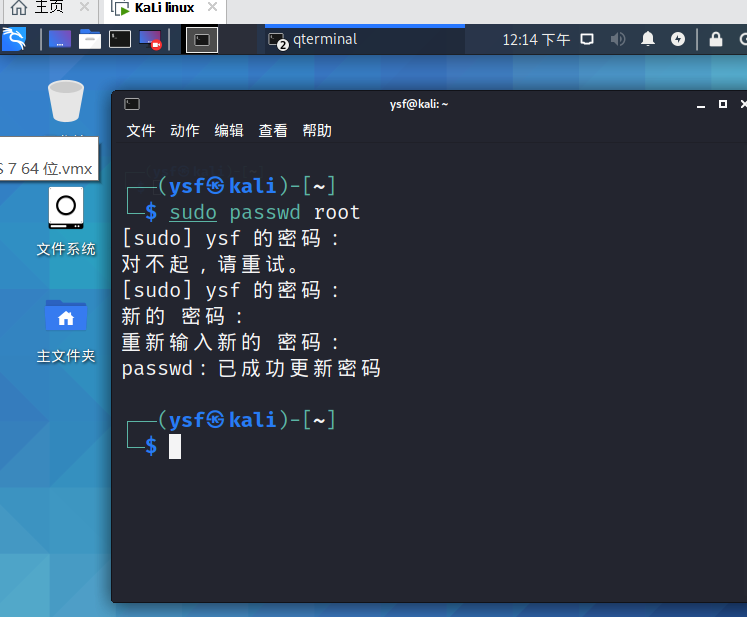Click 'passwd：已成功更新密码' output line
This screenshot has width=747, height=617.
251,368
